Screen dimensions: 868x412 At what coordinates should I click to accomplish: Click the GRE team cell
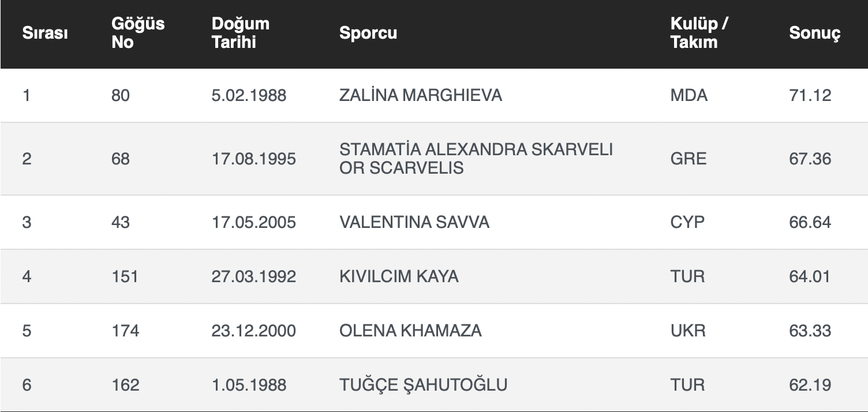pyautogui.click(x=688, y=159)
